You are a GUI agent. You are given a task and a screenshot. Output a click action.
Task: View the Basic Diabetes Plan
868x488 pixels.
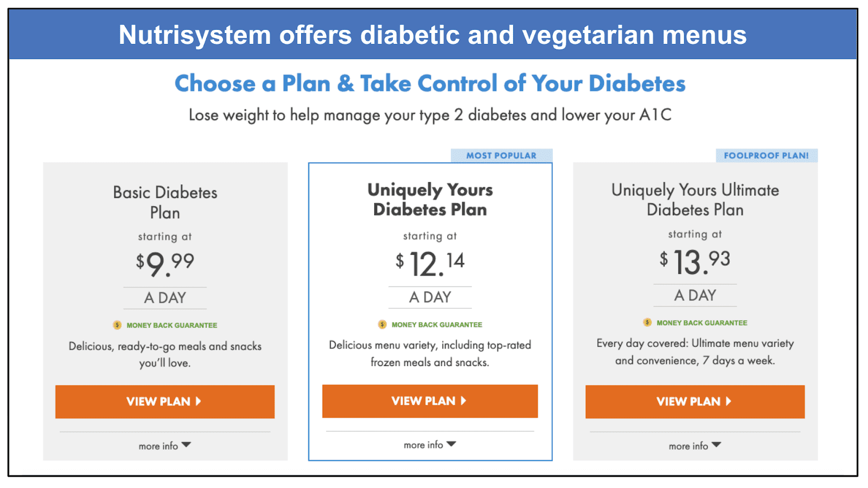pyautogui.click(x=164, y=402)
